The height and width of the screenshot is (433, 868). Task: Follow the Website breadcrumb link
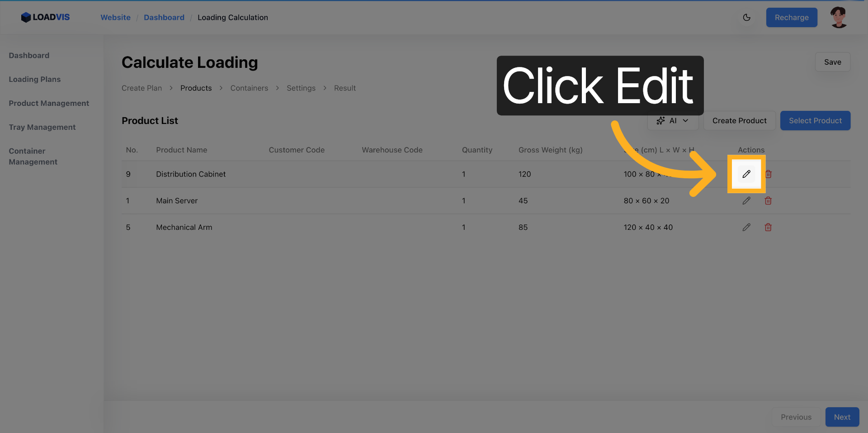115,18
